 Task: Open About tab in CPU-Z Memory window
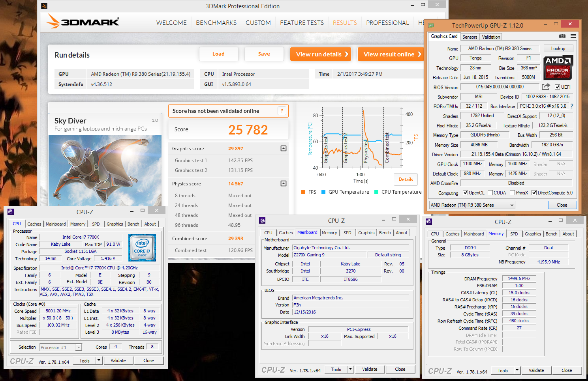click(568, 234)
